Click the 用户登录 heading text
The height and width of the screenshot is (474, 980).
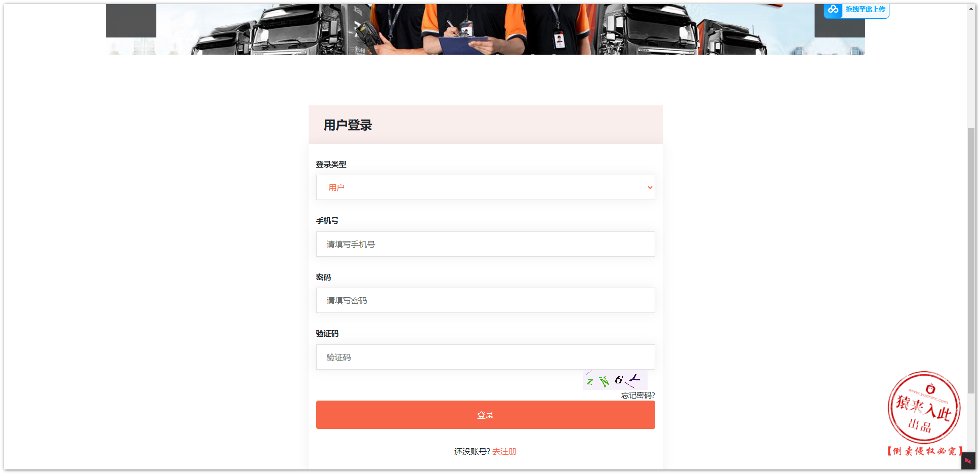[348, 125]
